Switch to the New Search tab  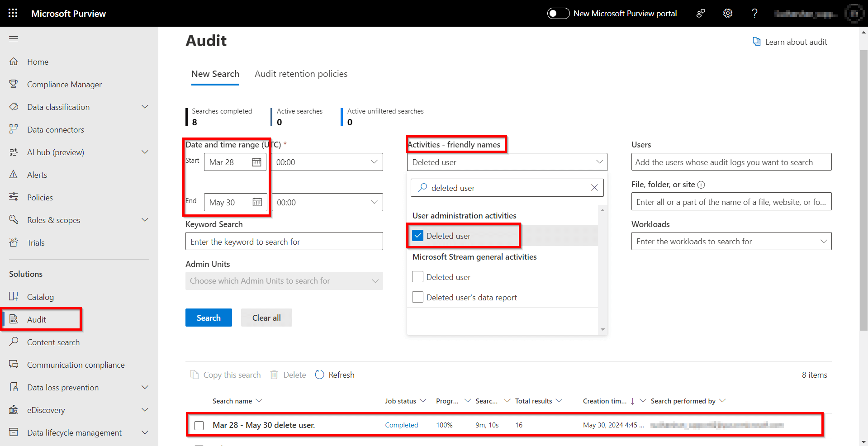(x=215, y=74)
